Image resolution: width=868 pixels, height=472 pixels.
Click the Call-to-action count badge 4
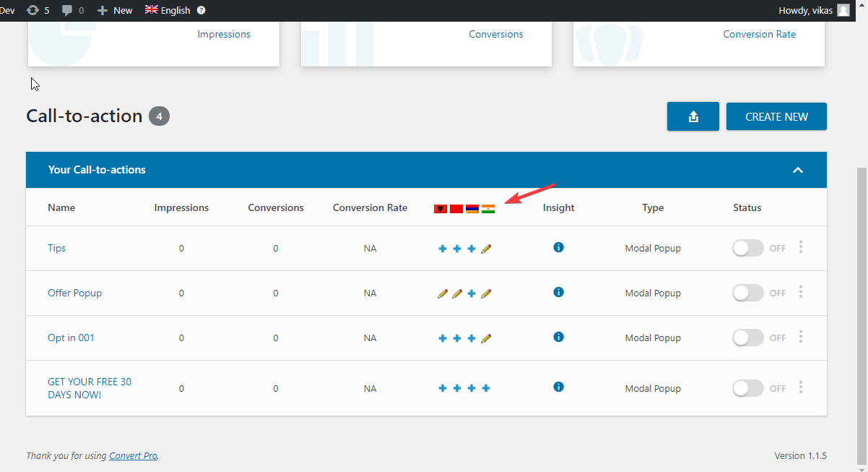pos(159,116)
